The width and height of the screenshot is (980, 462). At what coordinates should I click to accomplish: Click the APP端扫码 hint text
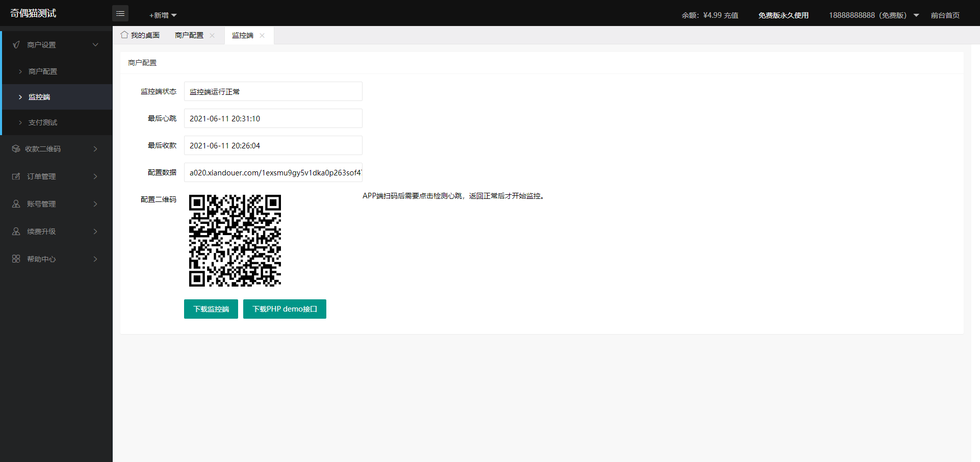click(453, 196)
